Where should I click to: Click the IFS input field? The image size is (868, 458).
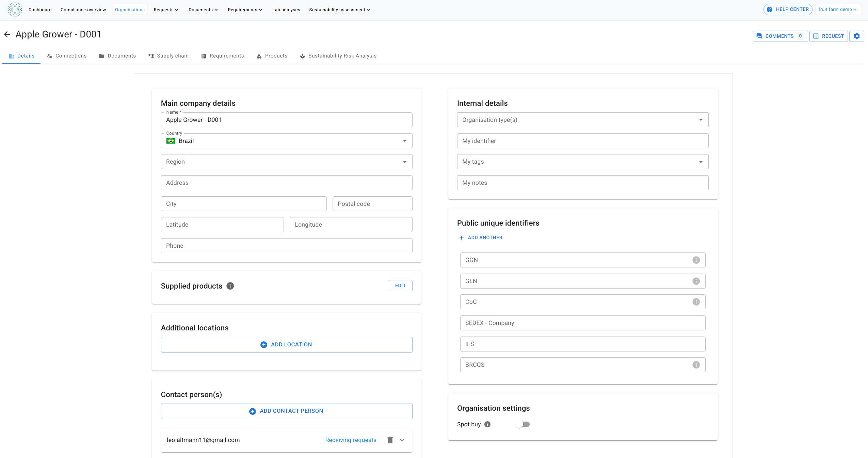(x=583, y=344)
